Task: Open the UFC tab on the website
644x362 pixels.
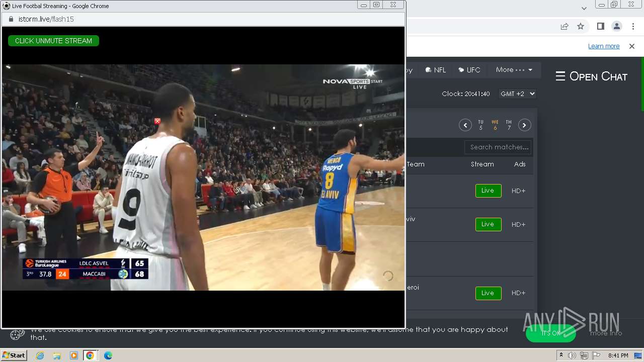Action: pyautogui.click(x=469, y=70)
